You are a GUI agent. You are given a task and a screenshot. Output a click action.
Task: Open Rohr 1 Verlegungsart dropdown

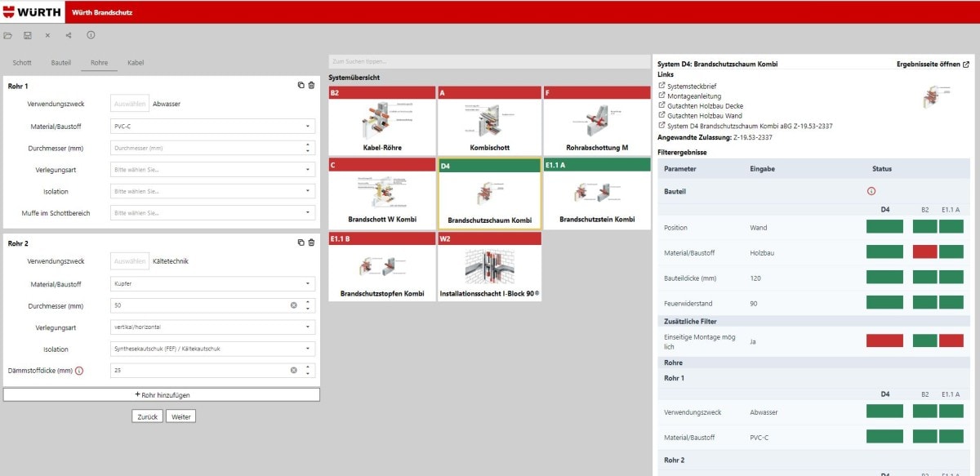[x=212, y=169]
